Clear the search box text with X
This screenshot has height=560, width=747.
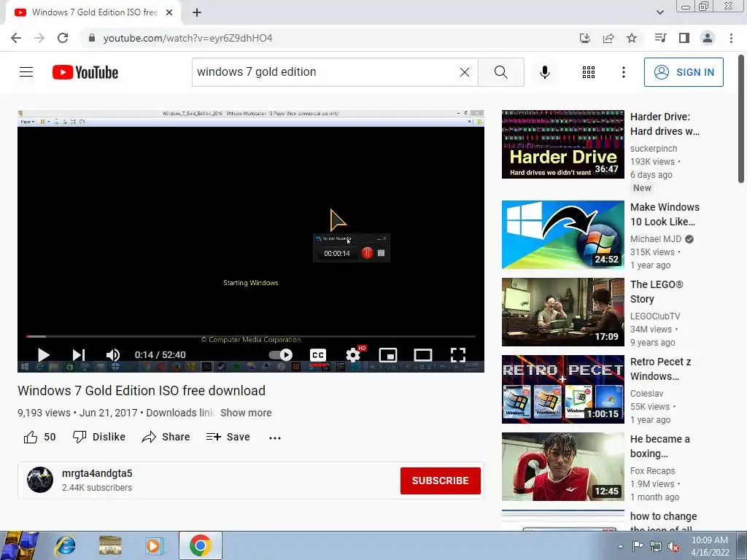pos(465,72)
